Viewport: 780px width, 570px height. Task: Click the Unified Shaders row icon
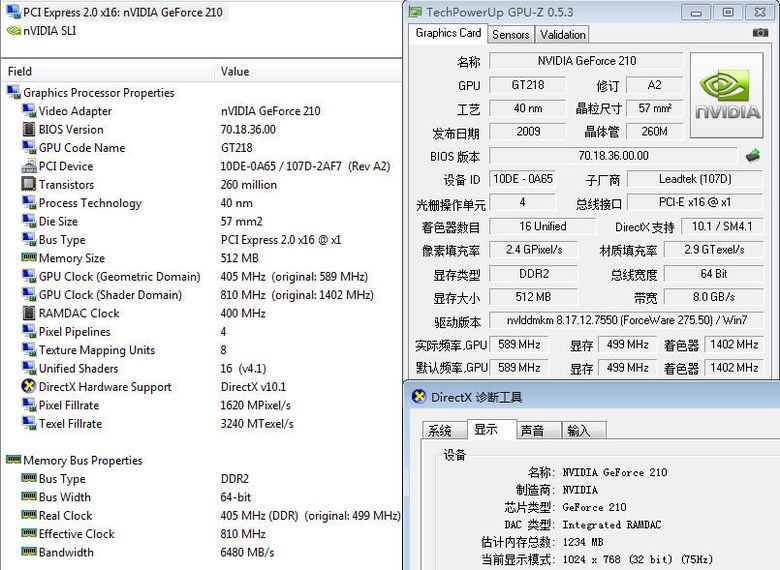pyautogui.click(x=29, y=368)
